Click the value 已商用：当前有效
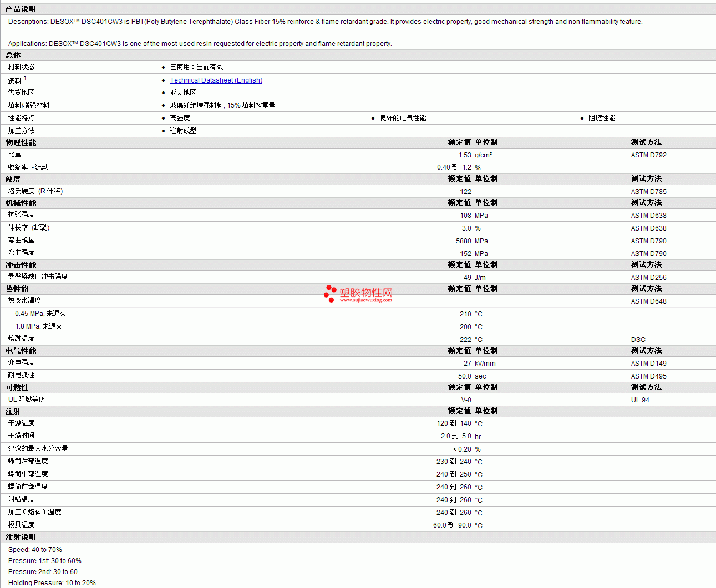 196,67
